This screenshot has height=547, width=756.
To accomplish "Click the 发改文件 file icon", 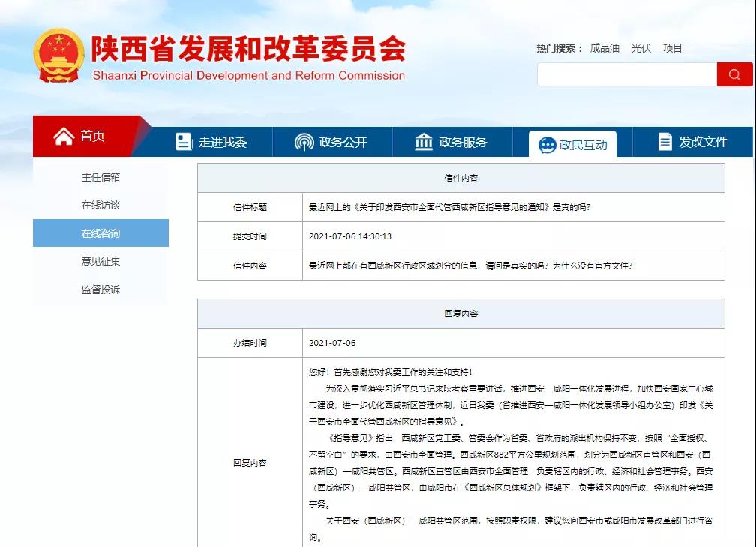I will tap(664, 142).
